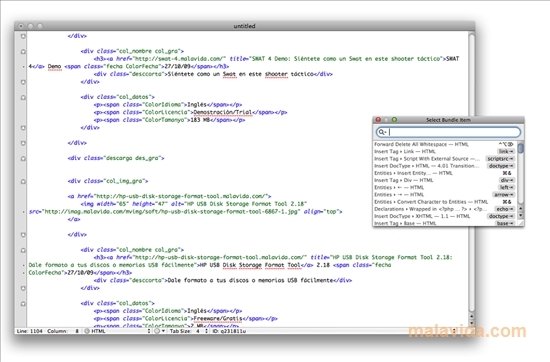Focus the Select Bundle Item search field
The height and width of the screenshot is (362, 550).
tap(448, 132)
